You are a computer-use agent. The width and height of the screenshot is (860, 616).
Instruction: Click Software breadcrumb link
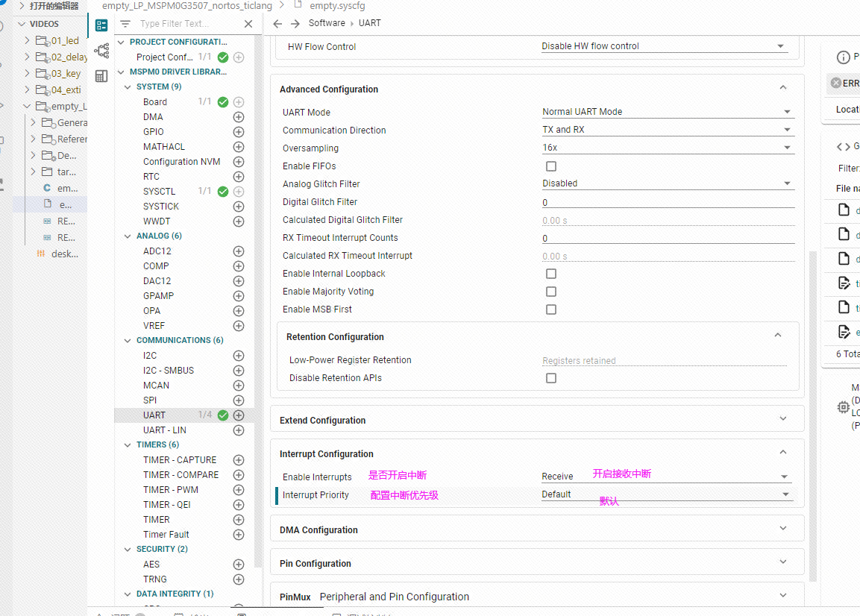[327, 23]
